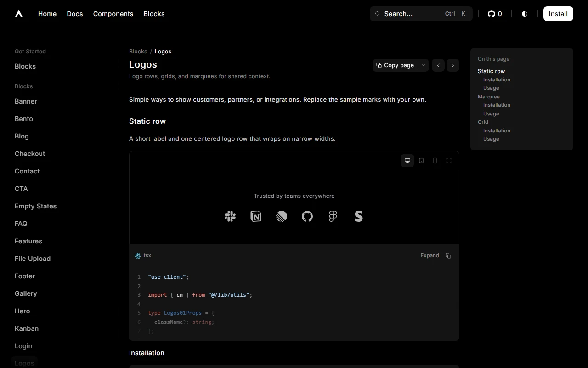Viewport: 588px width, 368px height.
Task: Click the Notion logo in preview
Action: (x=256, y=216)
